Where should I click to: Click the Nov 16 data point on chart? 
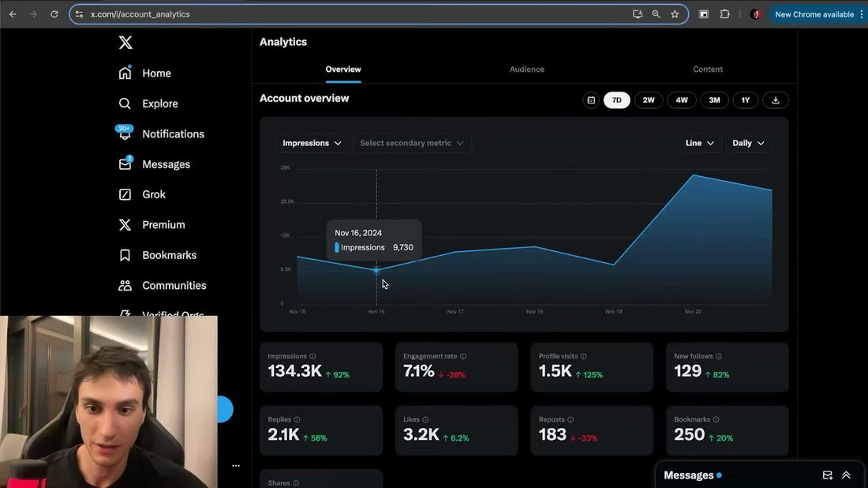pos(376,270)
